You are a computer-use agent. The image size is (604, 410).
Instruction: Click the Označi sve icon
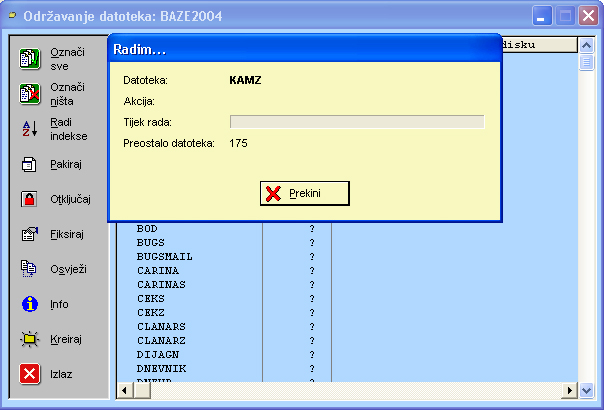tap(30, 58)
